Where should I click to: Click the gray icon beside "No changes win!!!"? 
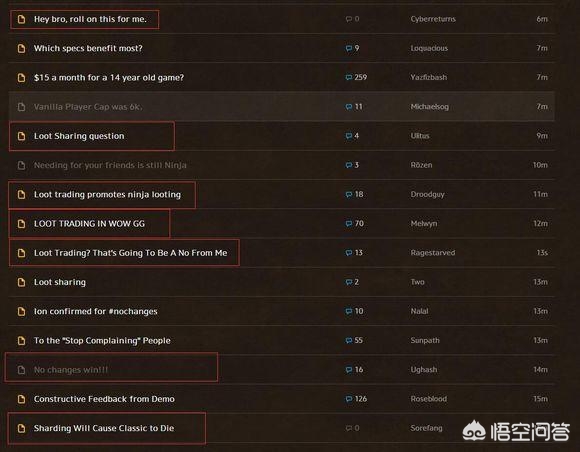(x=21, y=370)
